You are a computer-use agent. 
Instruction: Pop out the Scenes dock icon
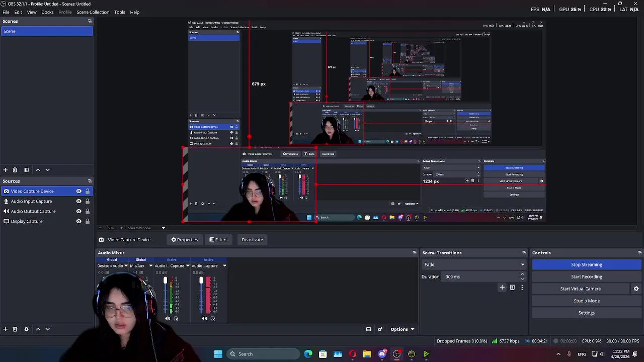(x=90, y=21)
